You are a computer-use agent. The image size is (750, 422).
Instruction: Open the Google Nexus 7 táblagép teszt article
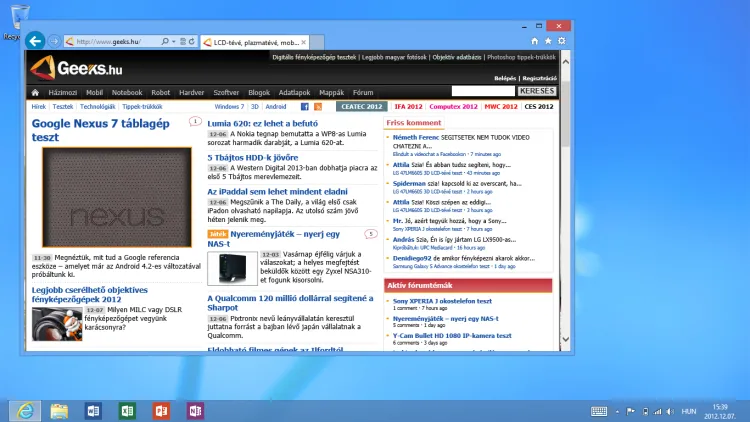click(x=91, y=130)
